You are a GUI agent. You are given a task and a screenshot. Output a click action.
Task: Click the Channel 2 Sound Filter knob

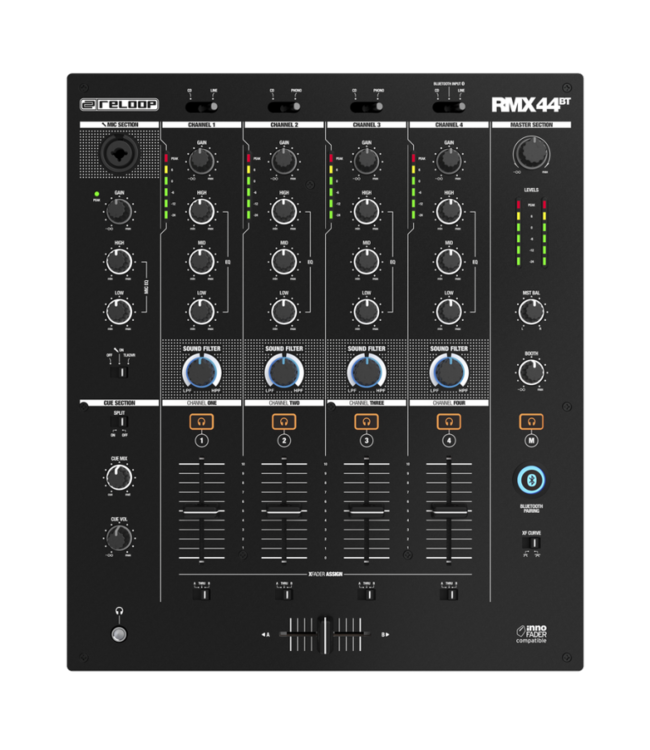point(284,372)
